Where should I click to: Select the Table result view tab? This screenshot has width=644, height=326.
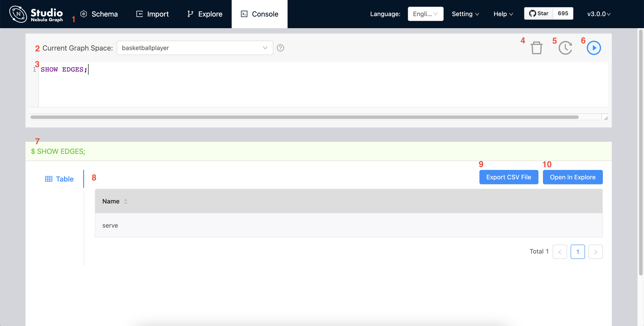[x=59, y=179]
